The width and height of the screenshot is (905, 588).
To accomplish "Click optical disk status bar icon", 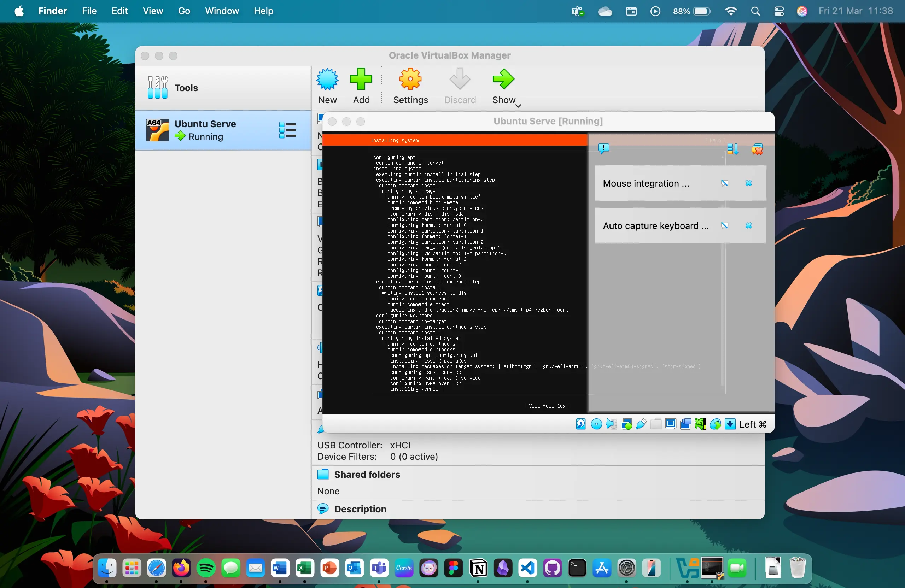I will pos(596,424).
